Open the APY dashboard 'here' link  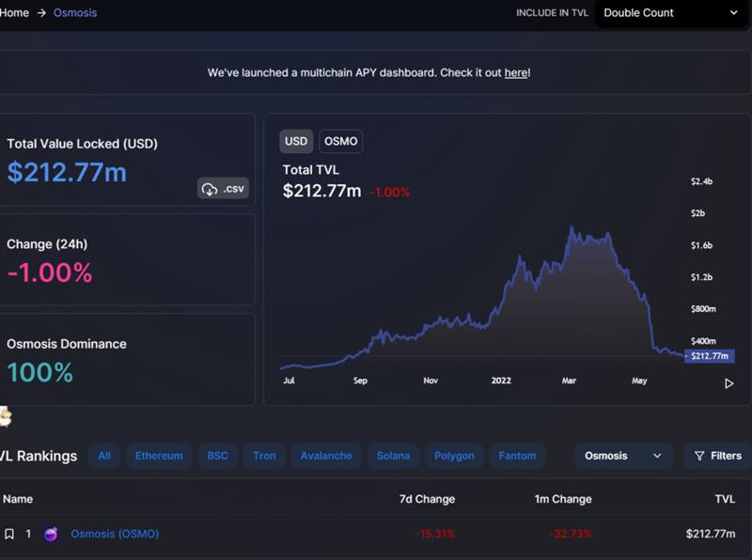pyautogui.click(x=516, y=73)
